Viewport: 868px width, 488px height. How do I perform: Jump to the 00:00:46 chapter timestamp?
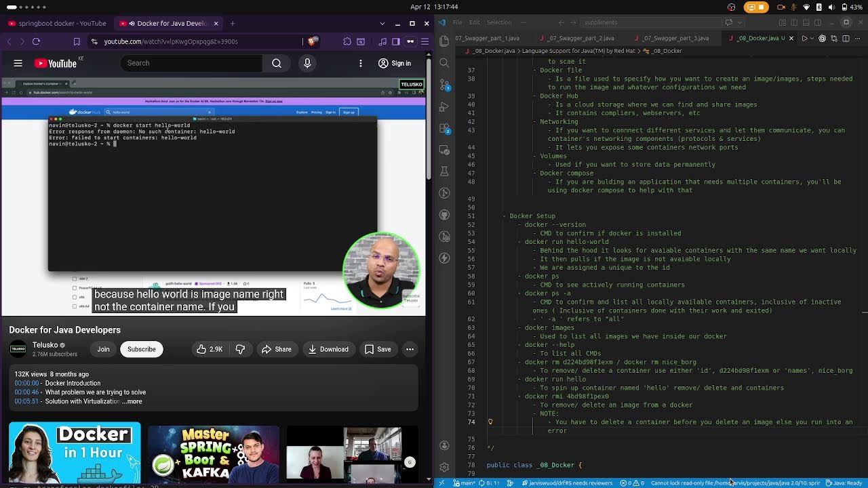point(27,392)
